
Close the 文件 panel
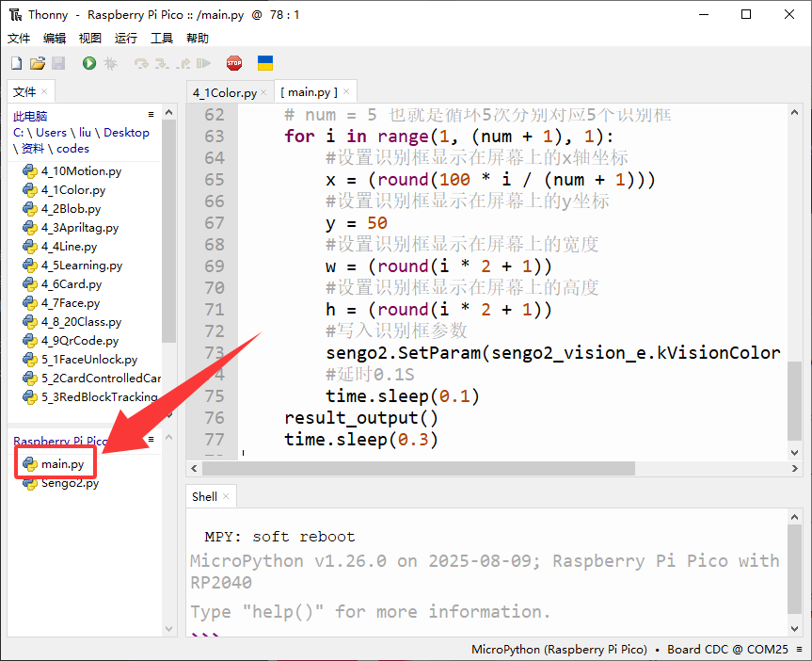coord(44,91)
